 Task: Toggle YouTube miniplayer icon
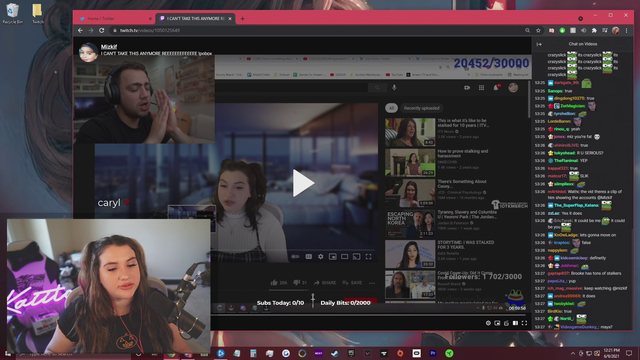click(333, 257)
